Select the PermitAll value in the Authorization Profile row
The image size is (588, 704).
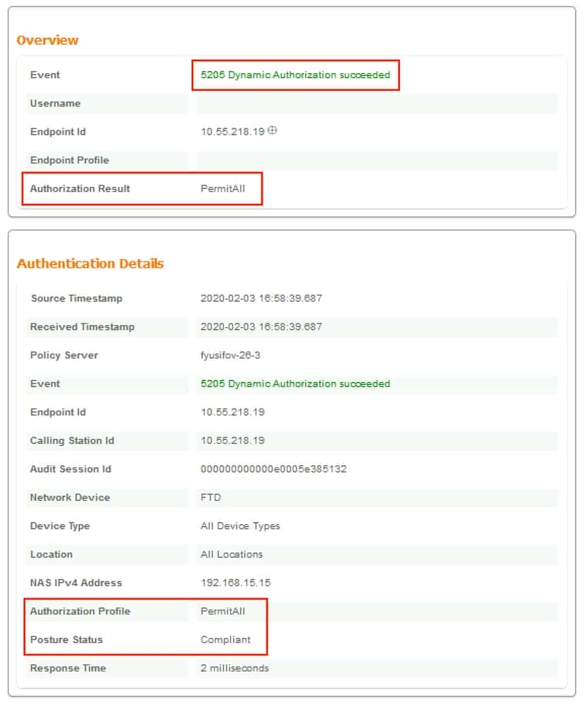223,611
